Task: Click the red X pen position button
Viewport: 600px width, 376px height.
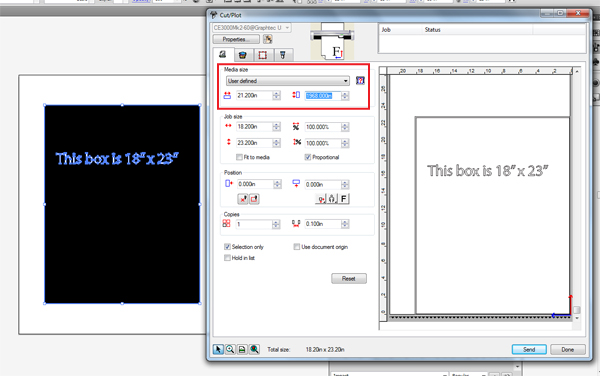Action: (x=243, y=199)
